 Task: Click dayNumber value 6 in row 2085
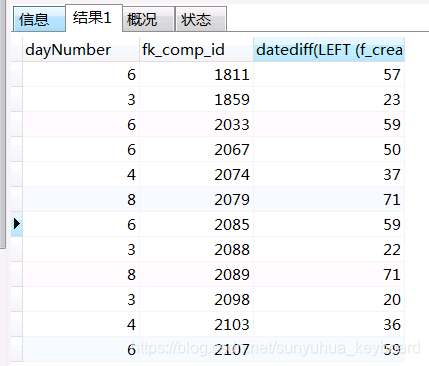coord(81,224)
